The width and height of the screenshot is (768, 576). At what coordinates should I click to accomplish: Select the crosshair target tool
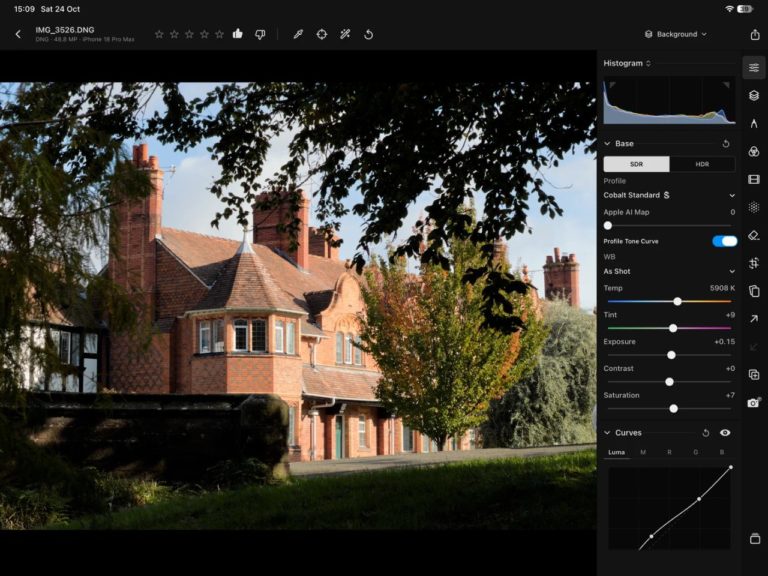click(322, 34)
